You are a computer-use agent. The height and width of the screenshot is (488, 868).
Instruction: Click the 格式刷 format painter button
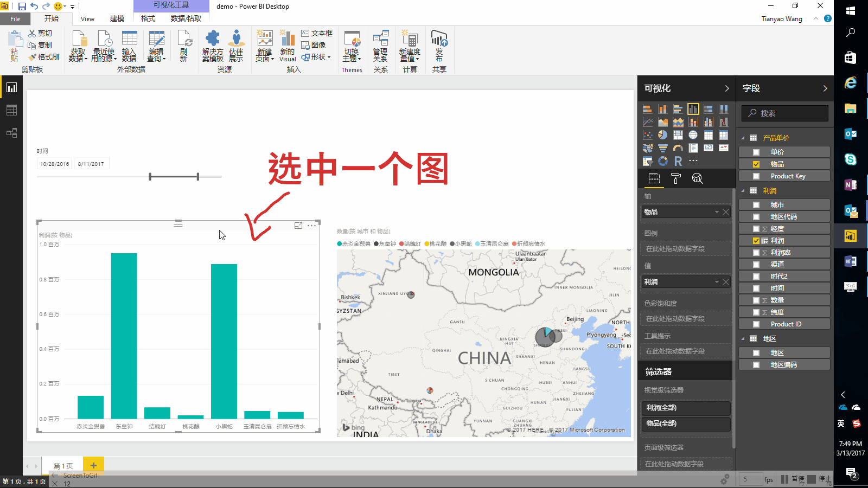tap(43, 57)
